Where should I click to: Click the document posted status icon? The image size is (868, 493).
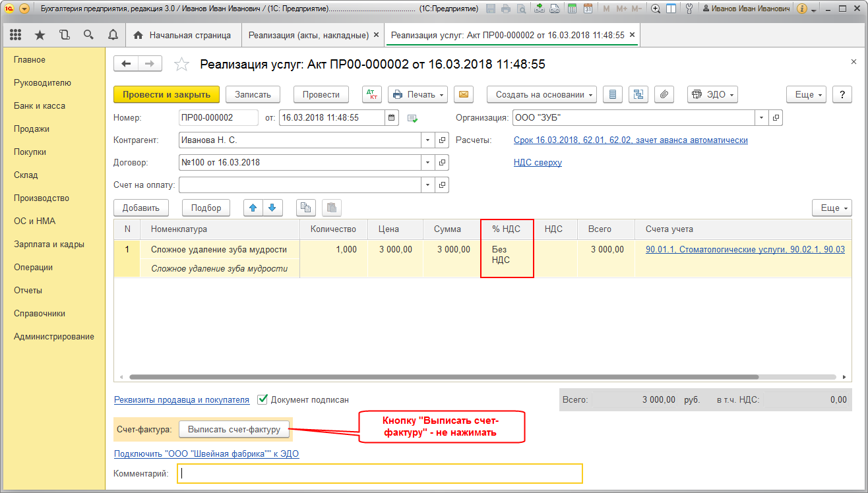click(413, 118)
